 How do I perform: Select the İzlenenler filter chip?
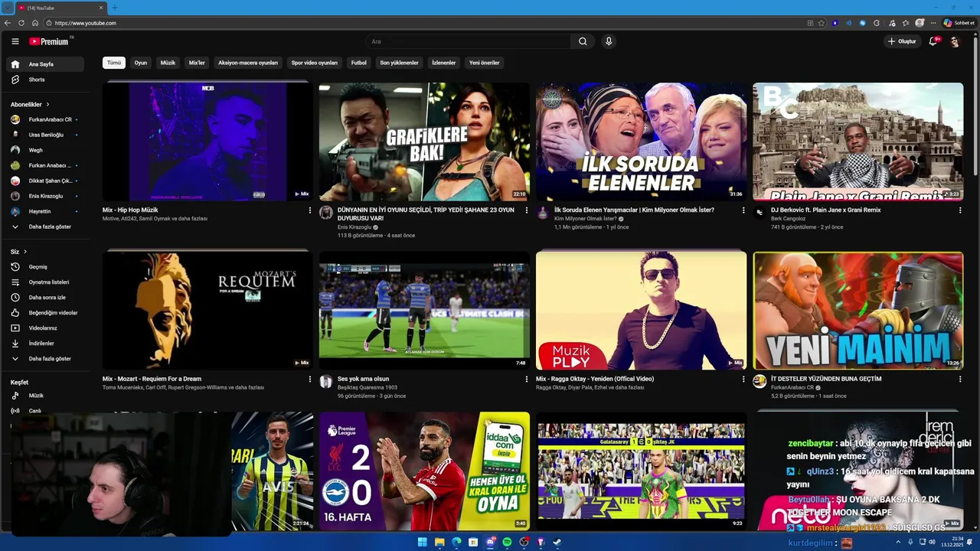click(x=444, y=63)
